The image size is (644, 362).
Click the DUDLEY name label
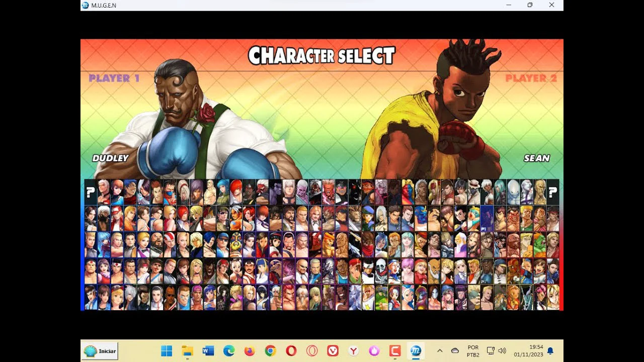click(111, 158)
